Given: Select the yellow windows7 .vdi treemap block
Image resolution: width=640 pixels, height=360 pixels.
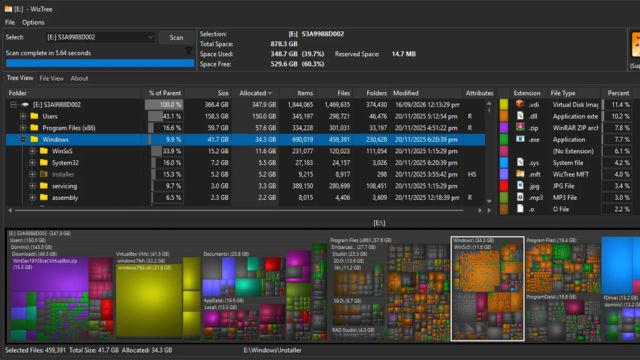Looking at the screenshot, I should coord(149,302).
